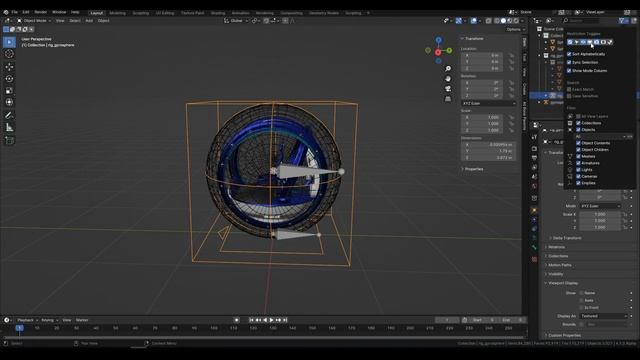Expand the Relations section
640x360 pixels.
point(556,247)
